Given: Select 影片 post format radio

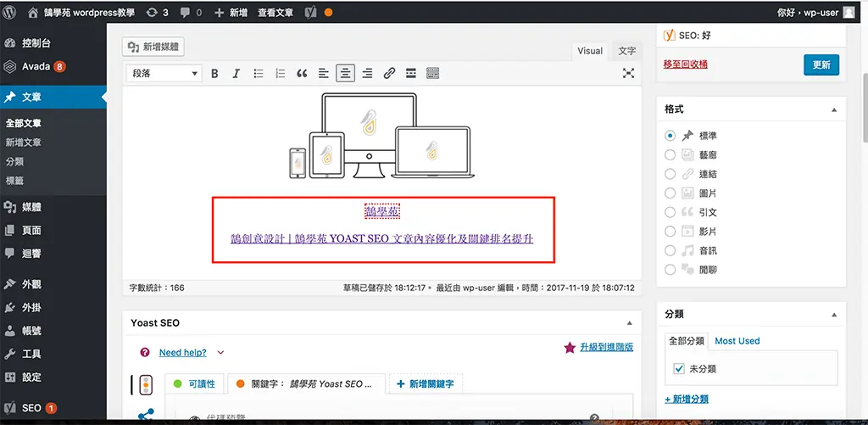Looking at the screenshot, I should [670, 231].
